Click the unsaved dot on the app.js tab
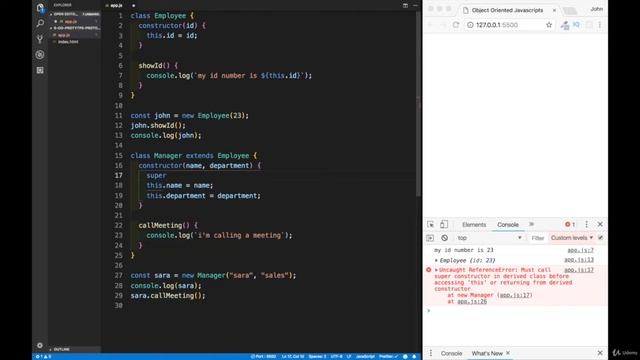 [133, 6]
